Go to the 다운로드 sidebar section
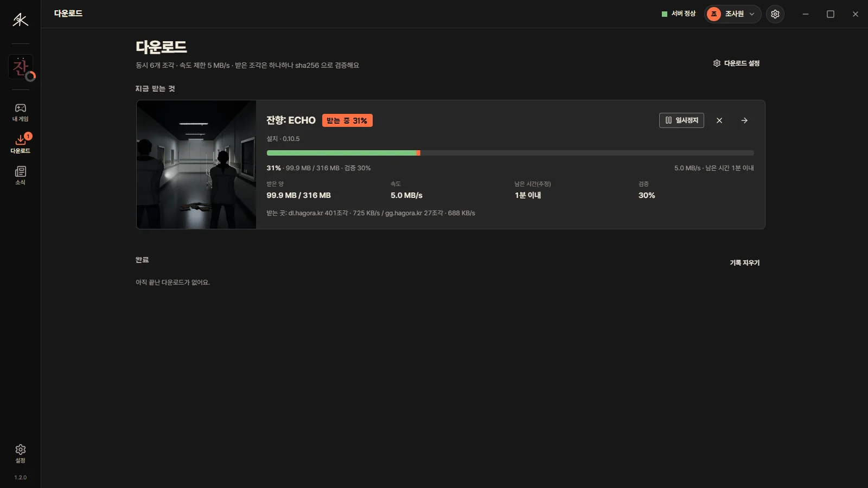868x488 pixels. [x=21, y=144]
